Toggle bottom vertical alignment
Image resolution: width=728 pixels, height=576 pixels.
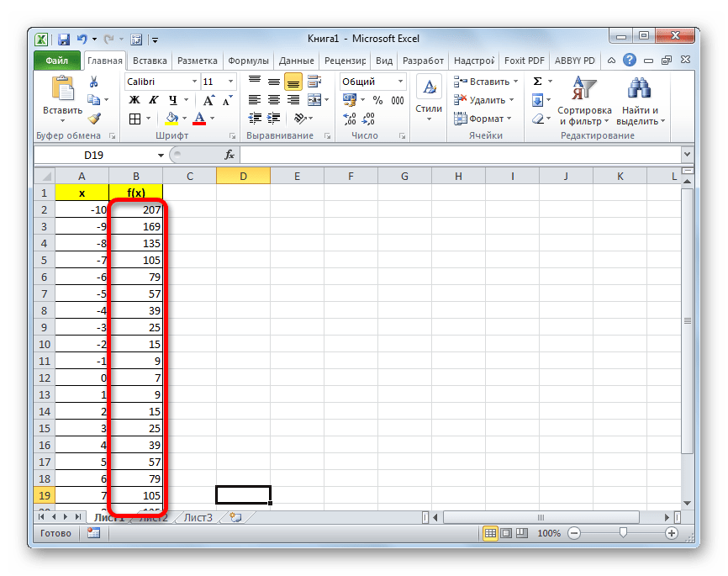click(293, 82)
